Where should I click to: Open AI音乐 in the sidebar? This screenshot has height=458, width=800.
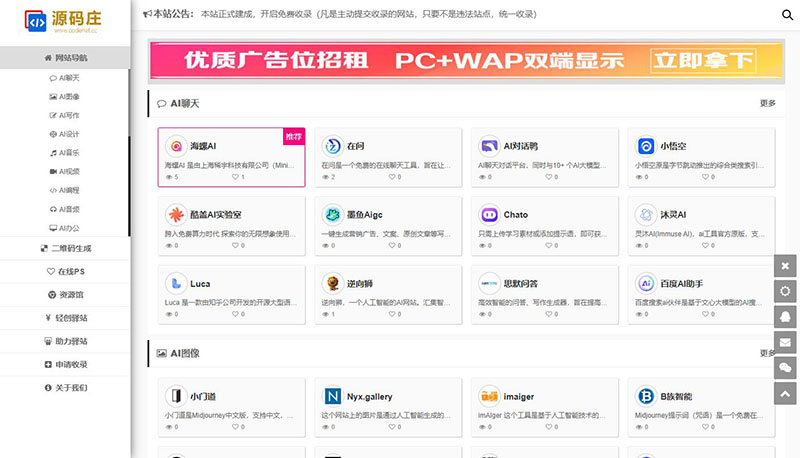click(x=65, y=153)
